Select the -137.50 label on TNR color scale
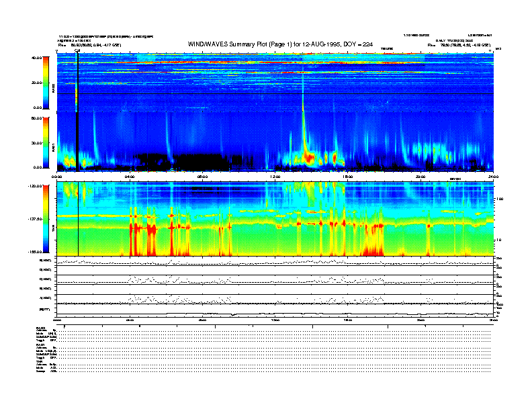Screen dimensions: 532x411 point(35,219)
